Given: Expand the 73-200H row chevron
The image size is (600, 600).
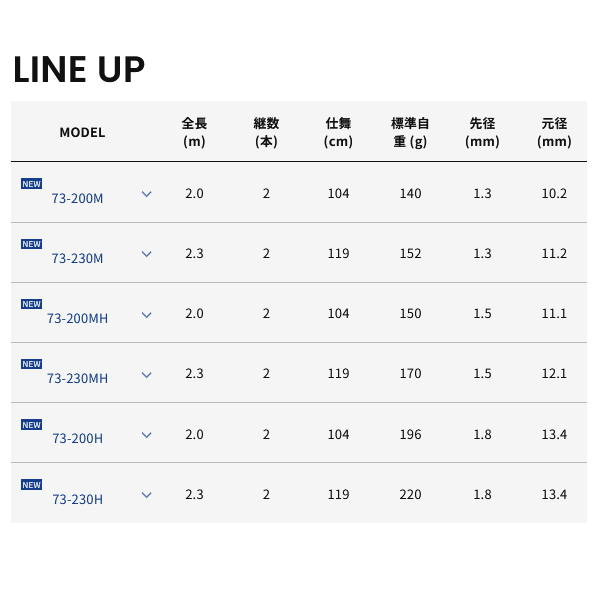Looking at the screenshot, I should point(146,435).
